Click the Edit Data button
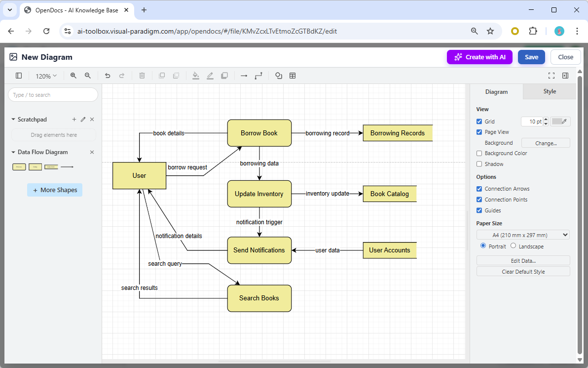The width and height of the screenshot is (588, 368). [x=523, y=260]
